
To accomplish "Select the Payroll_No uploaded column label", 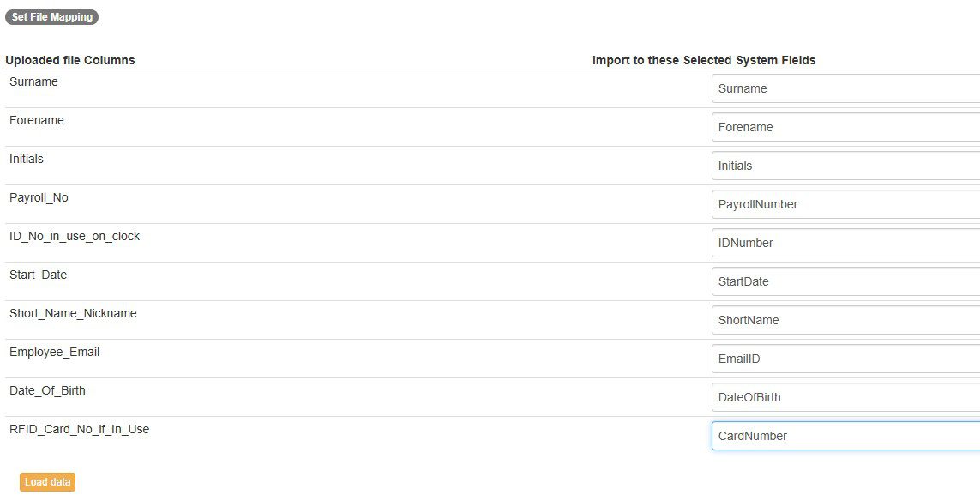I will (39, 197).
